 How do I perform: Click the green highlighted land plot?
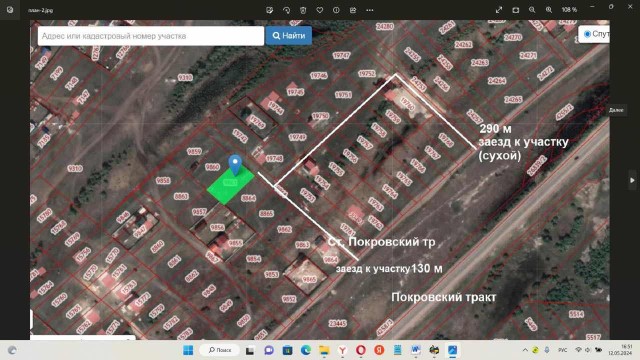click(x=230, y=185)
